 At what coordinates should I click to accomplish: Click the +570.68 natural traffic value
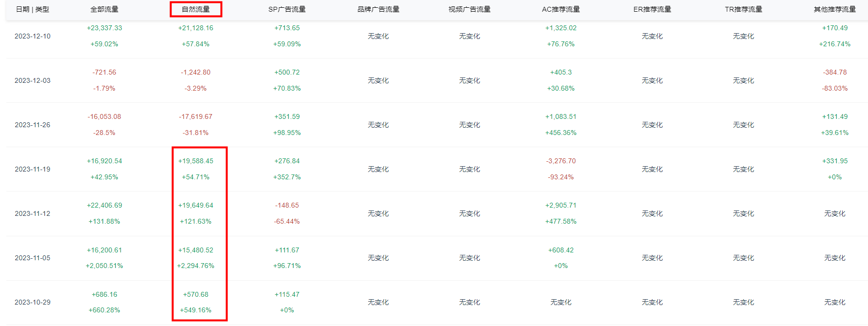196,294
